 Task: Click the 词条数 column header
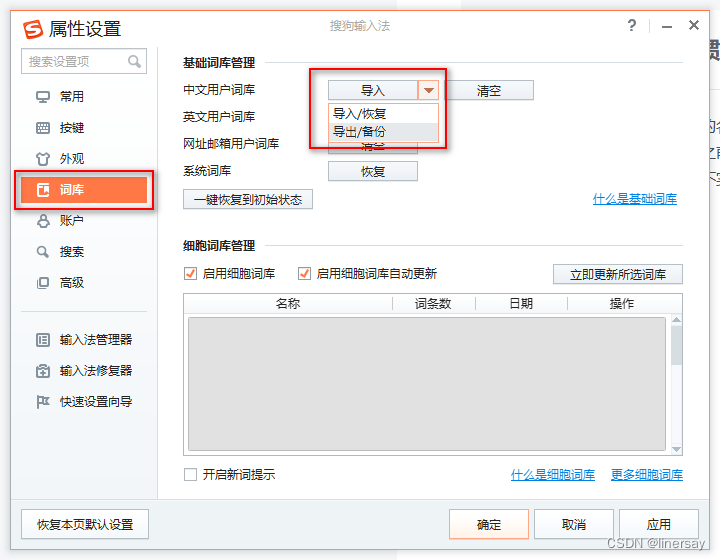(x=433, y=303)
